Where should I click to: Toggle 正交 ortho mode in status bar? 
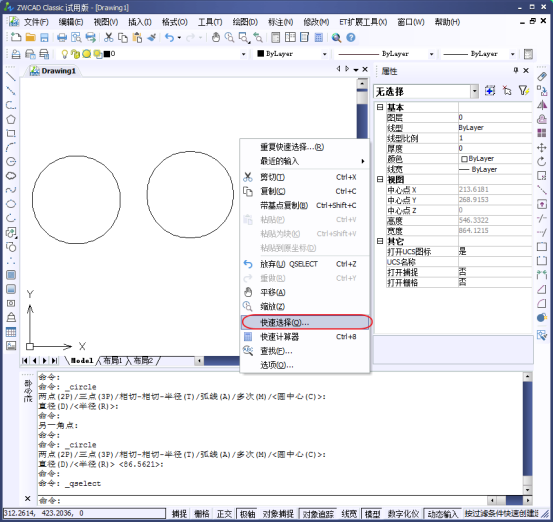[224, 513]
